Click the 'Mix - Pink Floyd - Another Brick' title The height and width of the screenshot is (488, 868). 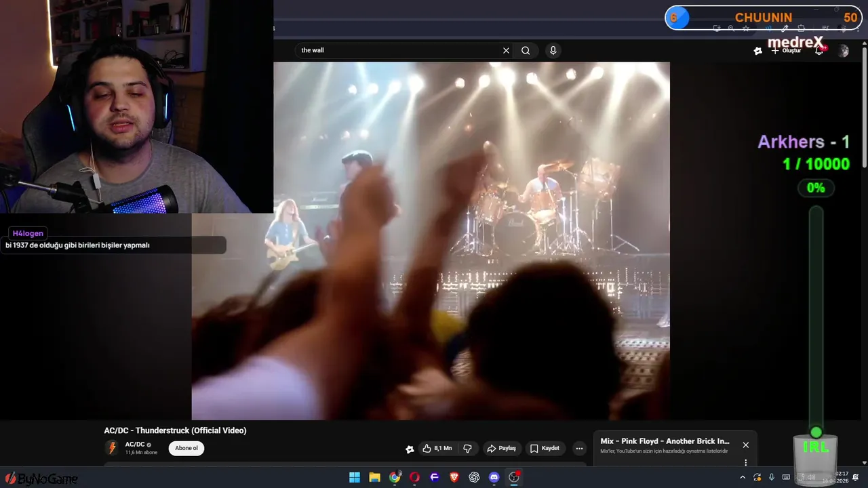tap(665, 441)
